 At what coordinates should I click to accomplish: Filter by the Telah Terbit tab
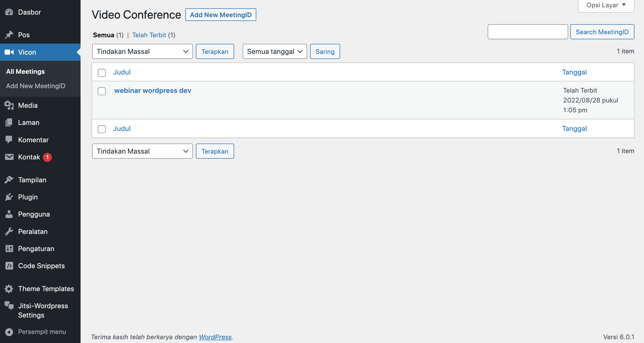(x=149, y=35)
